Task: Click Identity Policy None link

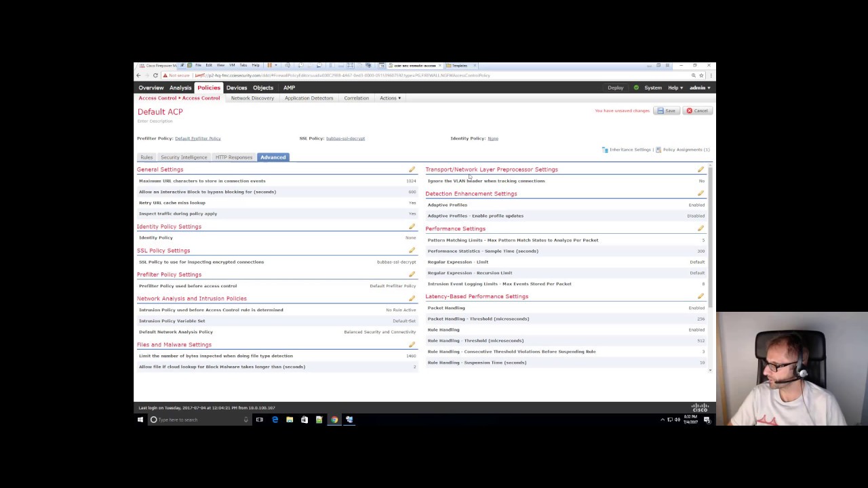Action: click(493, 138)
